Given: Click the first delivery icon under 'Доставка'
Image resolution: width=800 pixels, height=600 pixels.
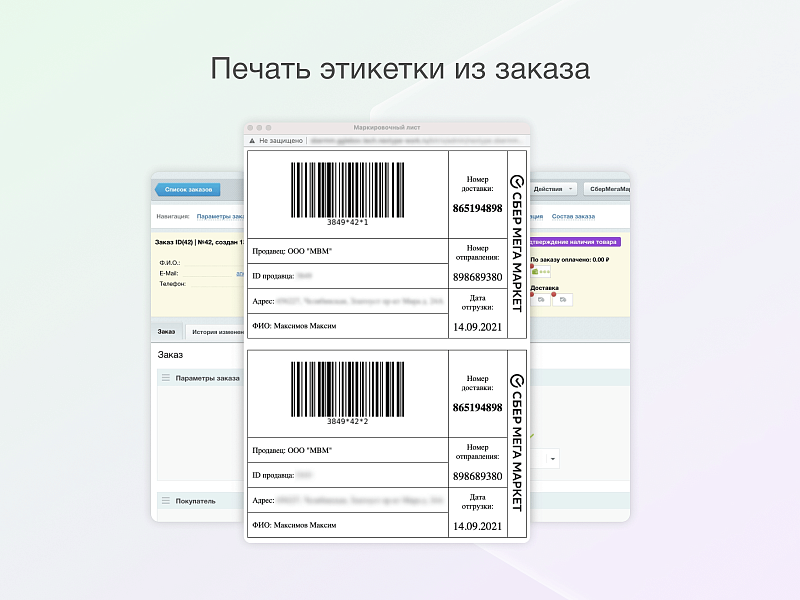Looking at the screenshot, I should 541,299.
